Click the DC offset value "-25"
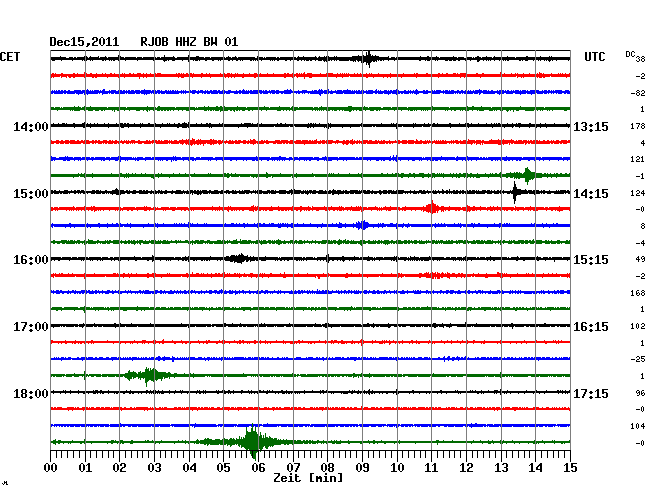 click(638, 359)
